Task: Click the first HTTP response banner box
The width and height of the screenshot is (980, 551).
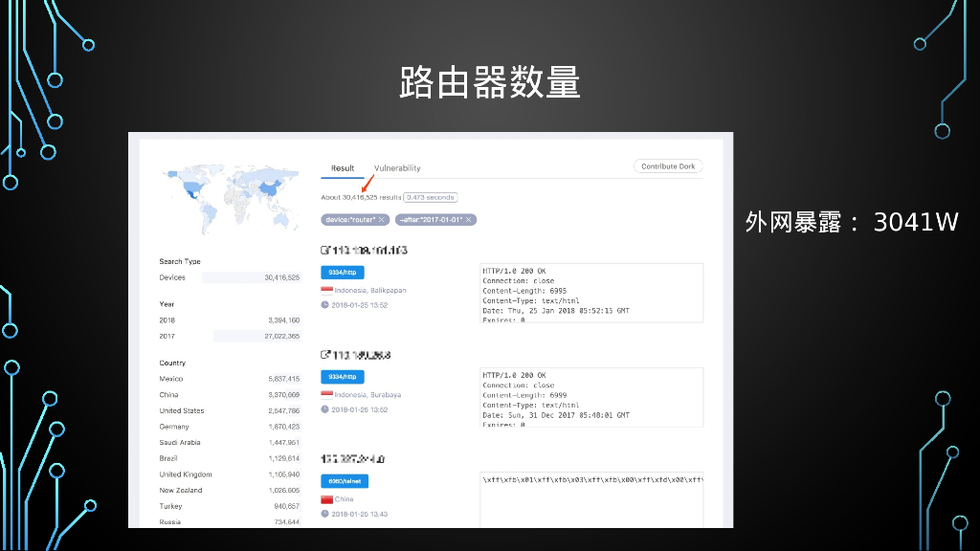Action: [x=590, y=292]
